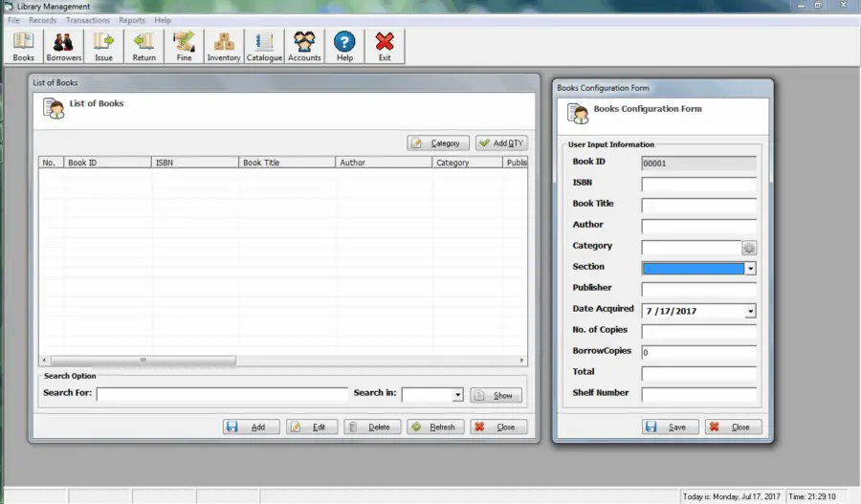Close the List of Books window via Close button

tap(498, 427)
